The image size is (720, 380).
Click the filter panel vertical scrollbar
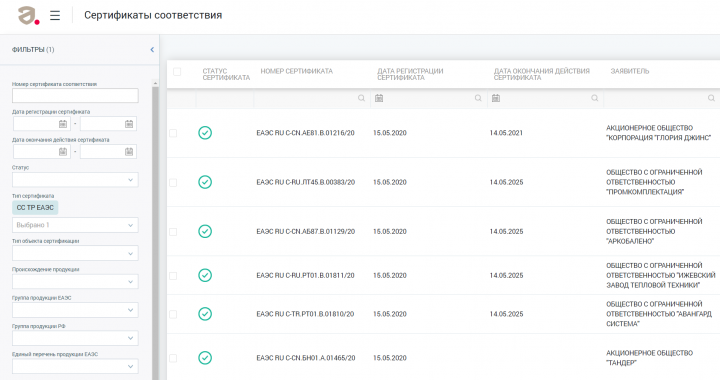click(x=155, y=229)
